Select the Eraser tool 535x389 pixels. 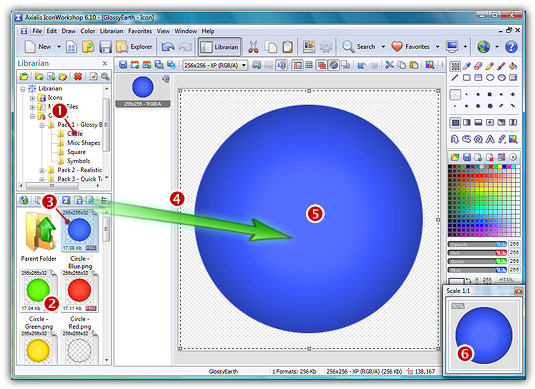(478, 66)
